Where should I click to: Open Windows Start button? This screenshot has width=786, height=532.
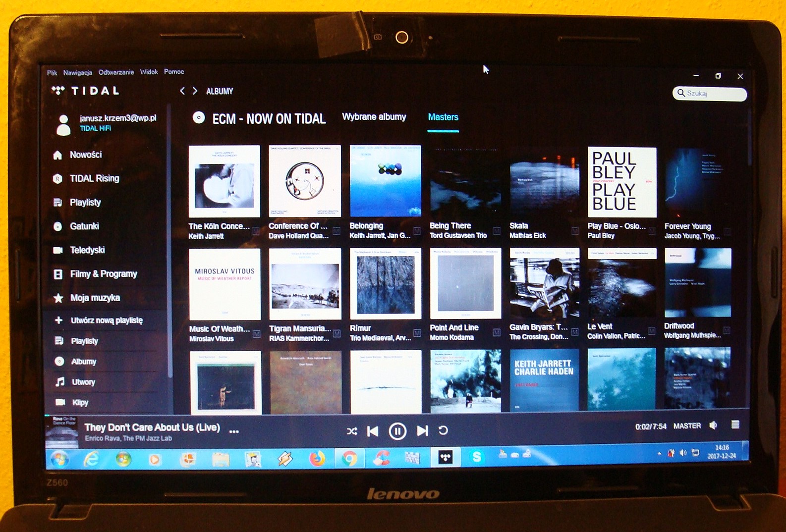(x=60, y=459)
